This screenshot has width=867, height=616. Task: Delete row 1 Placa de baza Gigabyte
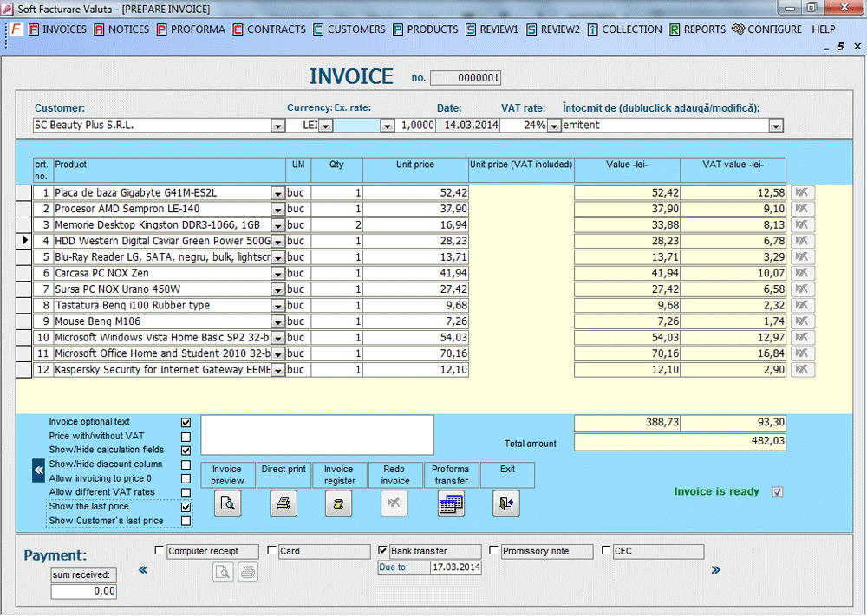(x=803, y=193)
